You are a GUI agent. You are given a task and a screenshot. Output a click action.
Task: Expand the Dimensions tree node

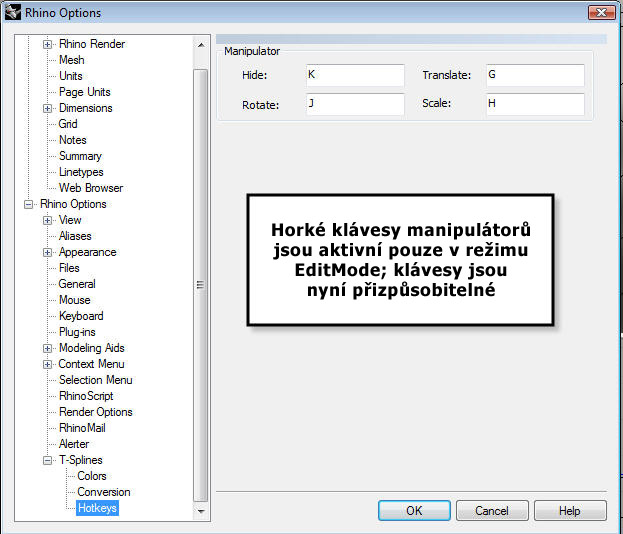[47, 108]
